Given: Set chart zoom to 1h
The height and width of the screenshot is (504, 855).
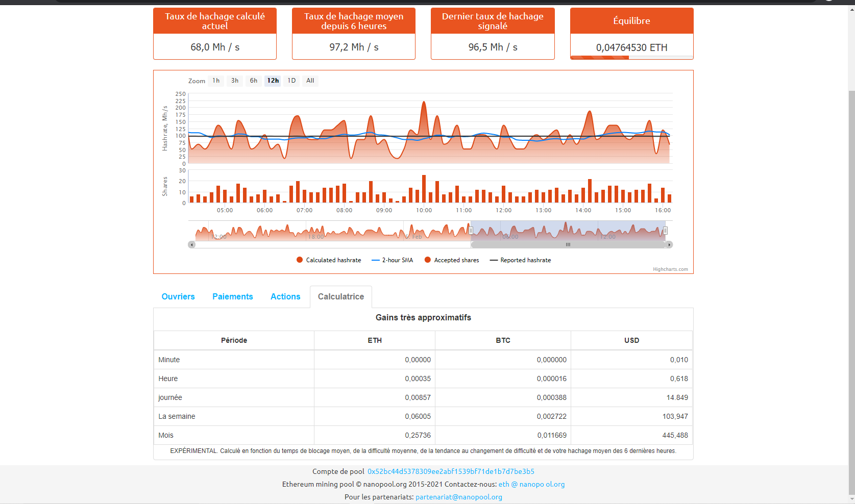Looking at the screenshot, I should (x=216, y=81).
